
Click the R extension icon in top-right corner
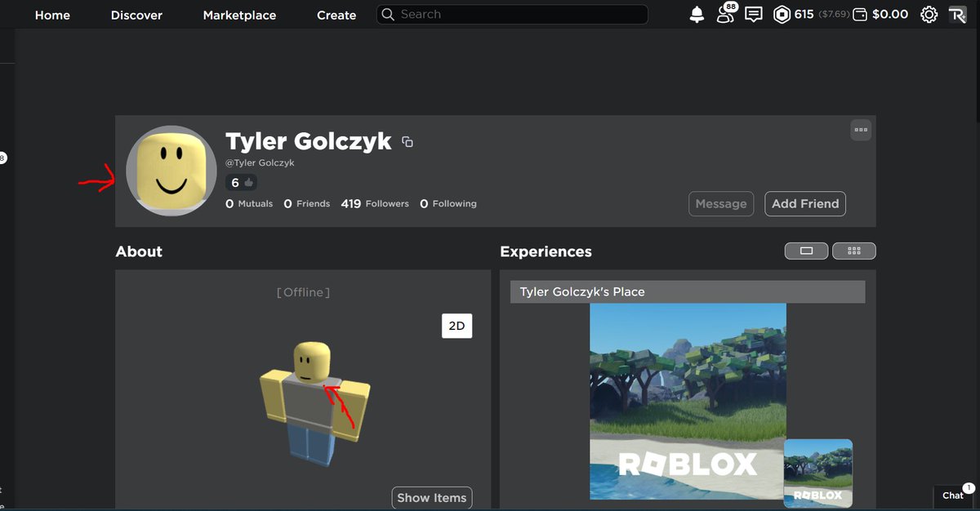(957, 15)
